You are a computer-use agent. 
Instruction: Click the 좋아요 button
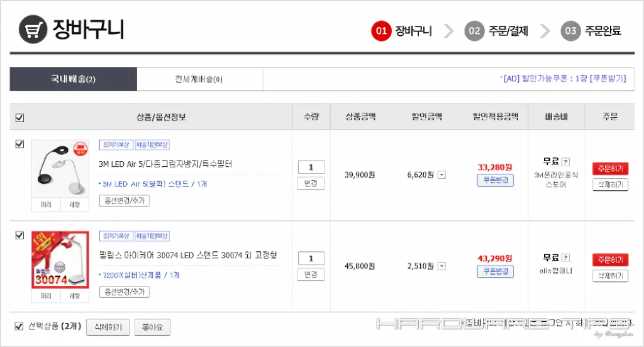[152, 327]
